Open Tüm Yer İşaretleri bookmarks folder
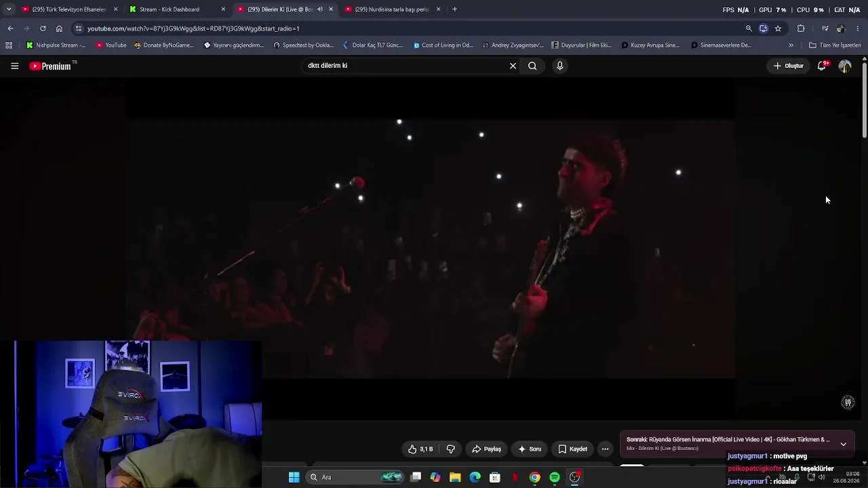The image size is (868, 488). [x=835, y=45]
